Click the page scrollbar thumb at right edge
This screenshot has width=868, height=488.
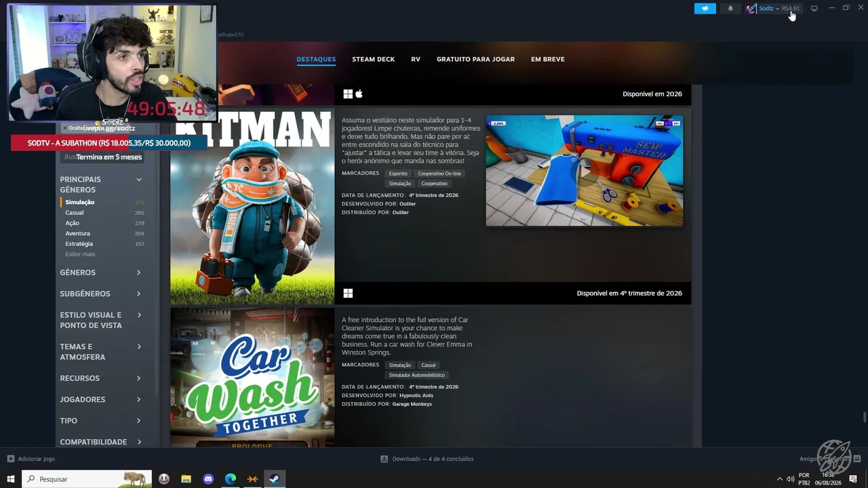[x=864, y=417]
